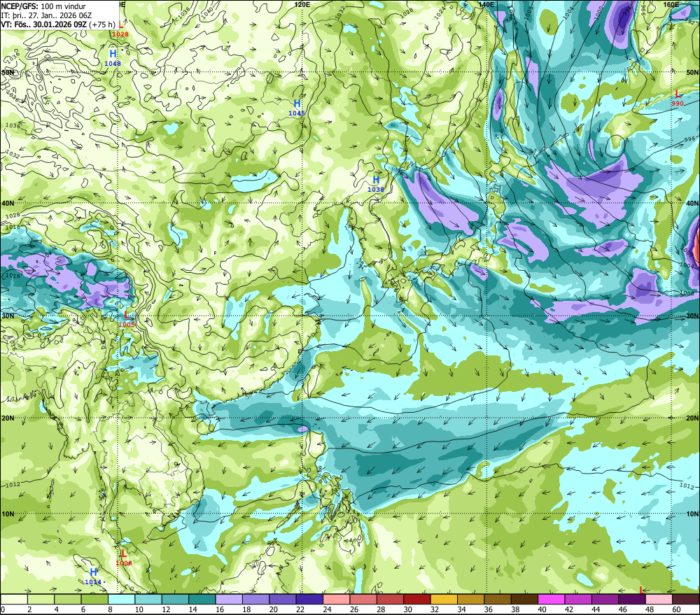
Task: Click the 160E longitude label
Action: pyautogui.click(x=671, y=4)
